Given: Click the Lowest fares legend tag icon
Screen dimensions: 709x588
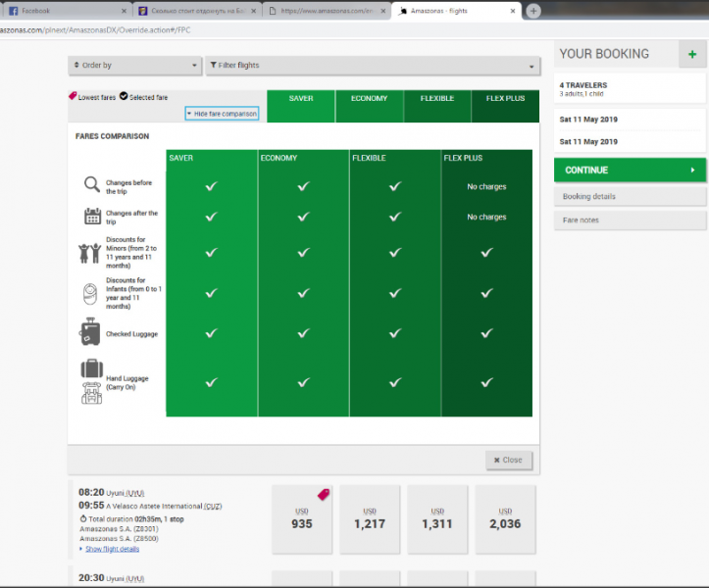Looking at the screenshot, I should tap(73, 96).
